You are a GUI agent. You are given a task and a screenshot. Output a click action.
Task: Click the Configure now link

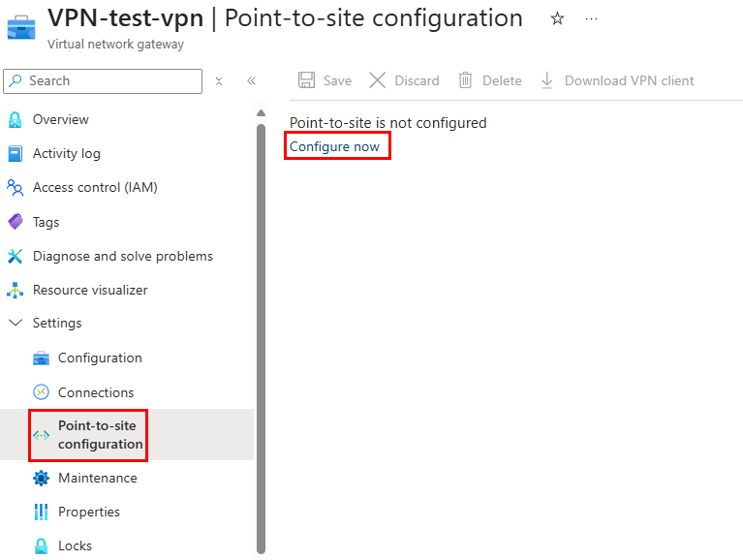click(x=334, y=146)
